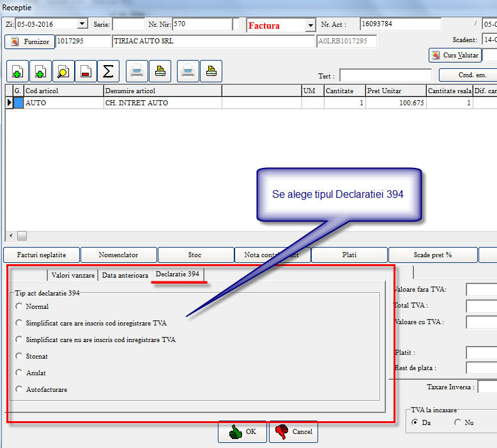Screen dimensions: 497x448
Task: Open the Data anterioara tab
Action: [x=125, y=275]
